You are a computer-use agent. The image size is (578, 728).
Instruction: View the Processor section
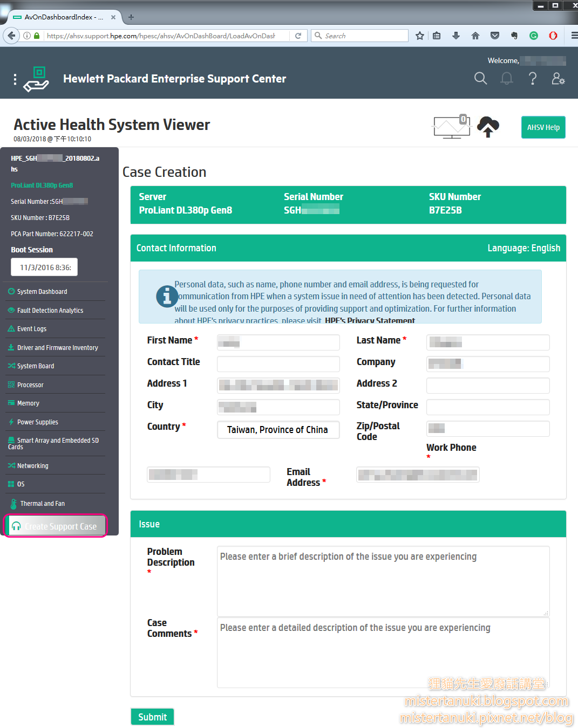coord(30,384)
